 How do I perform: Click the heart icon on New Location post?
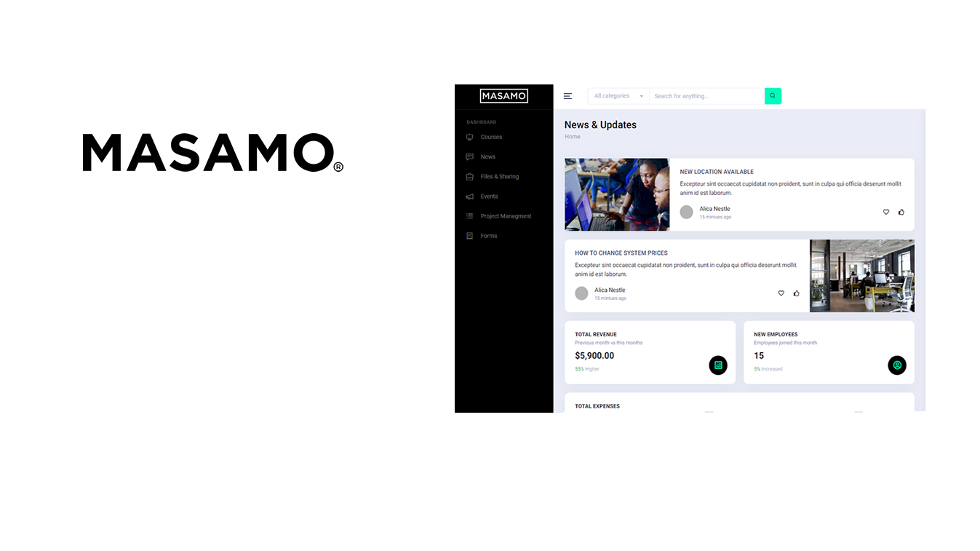[x=885, y=212]
